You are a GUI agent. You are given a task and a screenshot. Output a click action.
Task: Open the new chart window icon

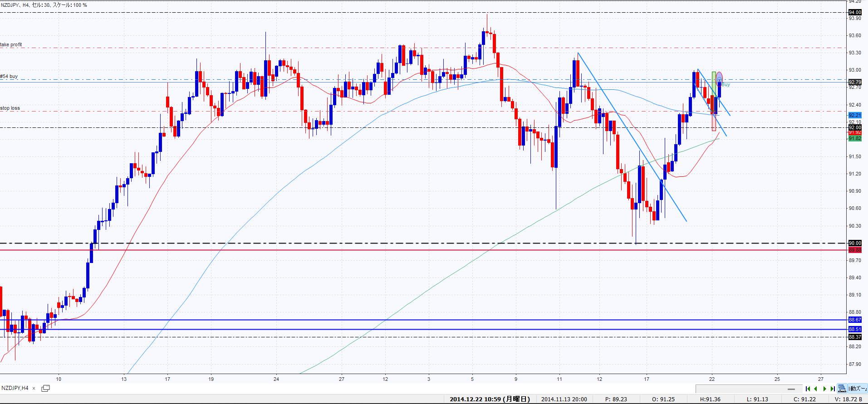45,388
